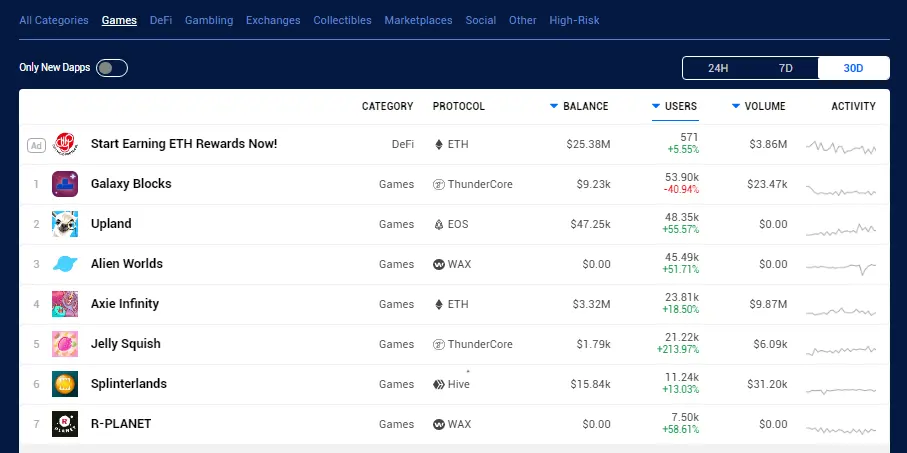Click Axie Infinity activity sparkline
The width and height of the screenshot is (907, 453).
(x=841, y=312)
